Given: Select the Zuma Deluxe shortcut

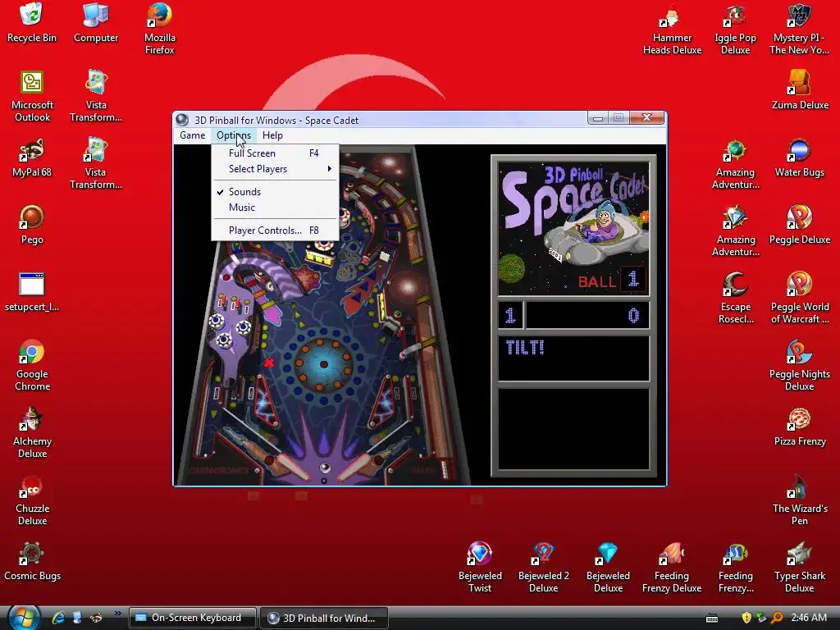Looking at the screenshot, I should [x=800, y=90].
